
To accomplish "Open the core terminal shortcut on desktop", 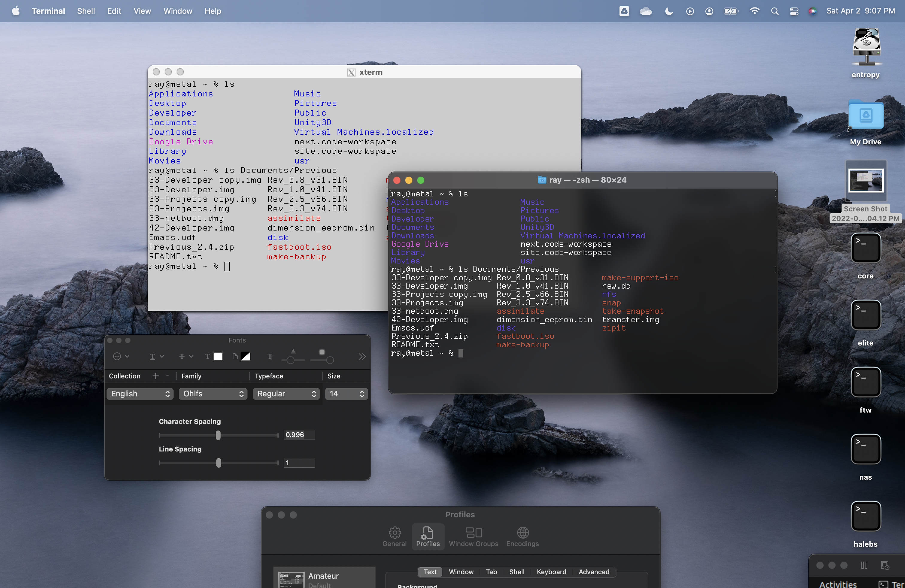I will [865, 248].
